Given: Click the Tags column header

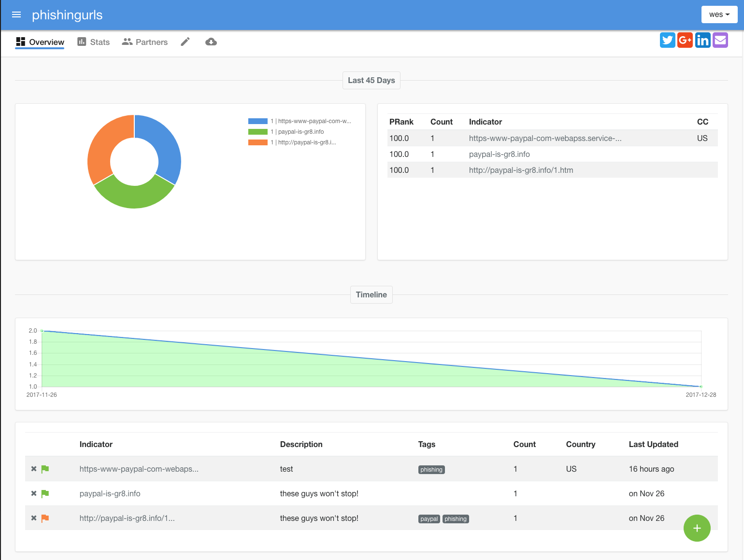Looking at the screenshot, I should pyautogui.click(x=427, y=444).
